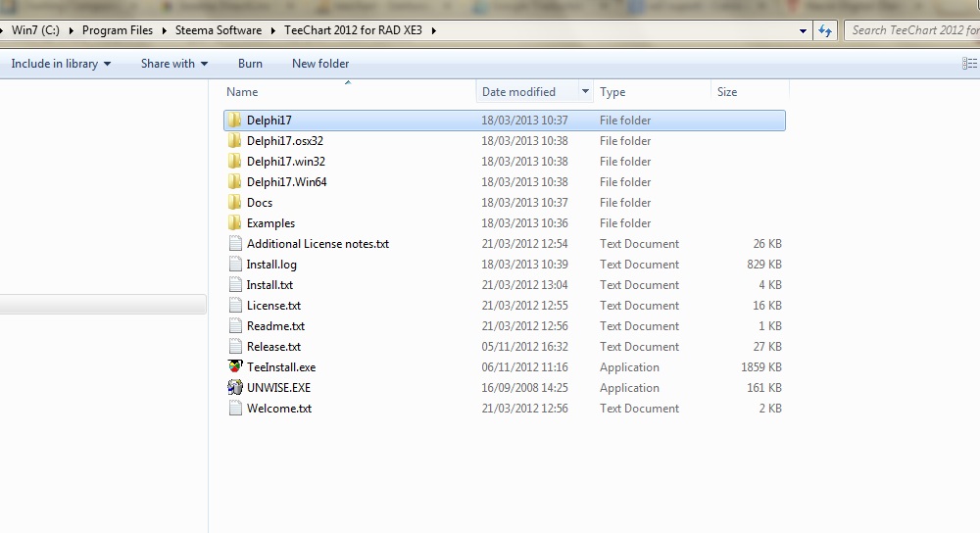This screenshot has height=533, width=980.
Task: Click the UNWISE.EXE application icon
Action: pyautogui.click(x=235, y=387)
